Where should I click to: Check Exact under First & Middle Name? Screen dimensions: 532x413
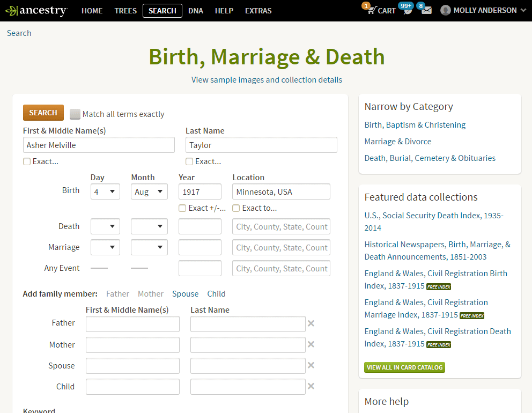[27, 161]
